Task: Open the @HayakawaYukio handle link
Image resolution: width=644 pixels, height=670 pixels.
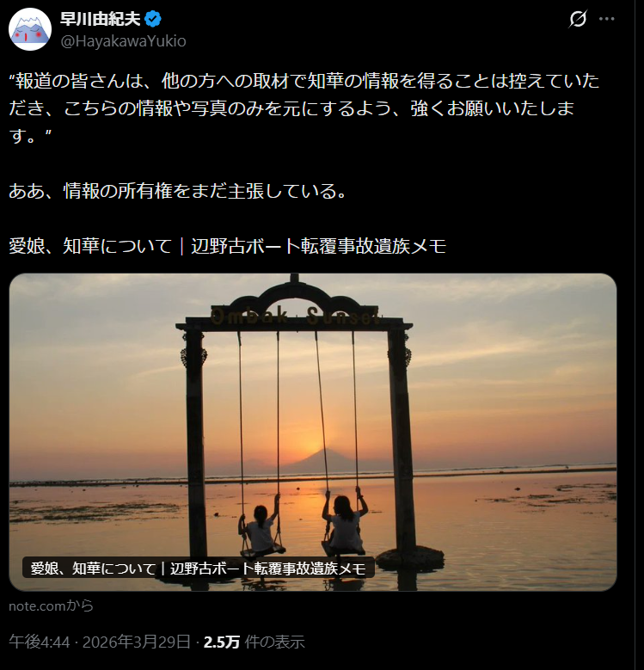Action: 124,41
